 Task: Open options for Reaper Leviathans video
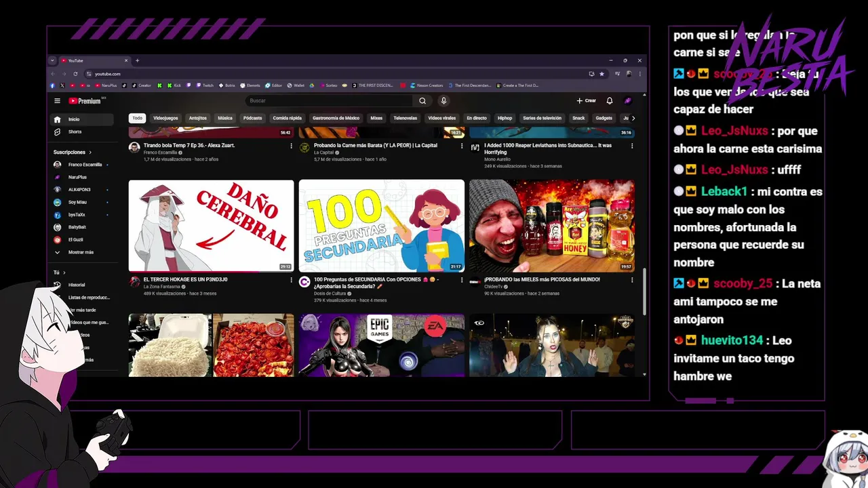(632, 146)
